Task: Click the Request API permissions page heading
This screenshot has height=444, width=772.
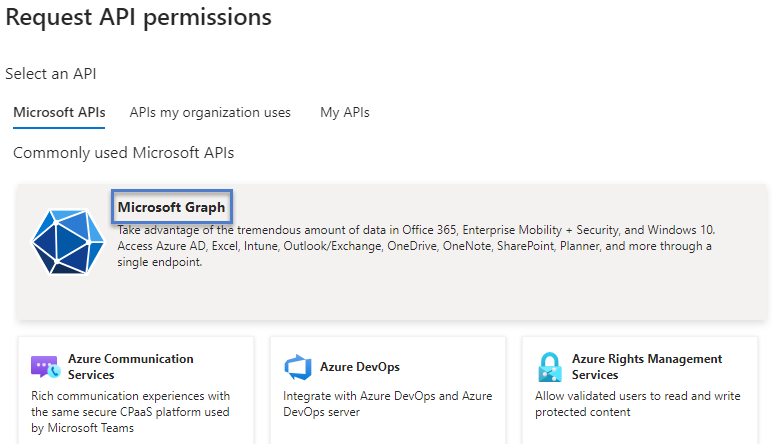Action: click(x=139, y=17)
